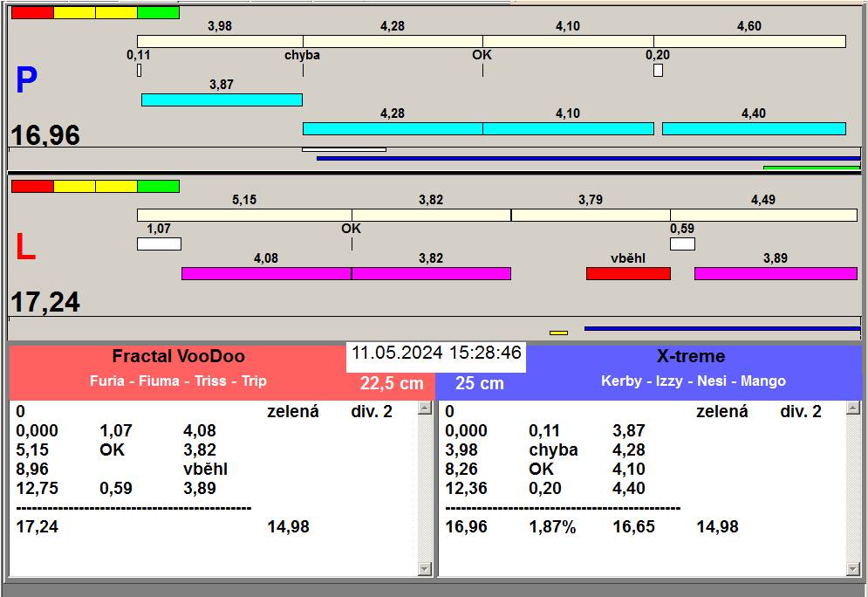
Task: Click the large 17,24 total in lane L
Action: click(45, 302)
